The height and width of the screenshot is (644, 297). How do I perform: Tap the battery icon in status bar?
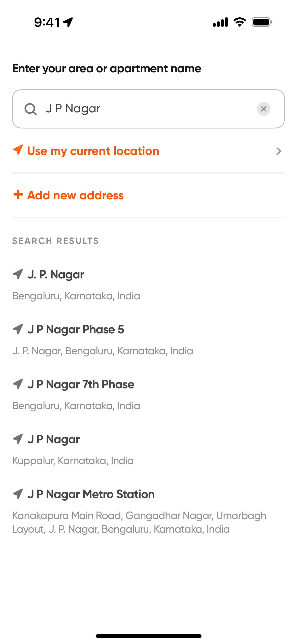pyautogui.click(x=261, y=22)
